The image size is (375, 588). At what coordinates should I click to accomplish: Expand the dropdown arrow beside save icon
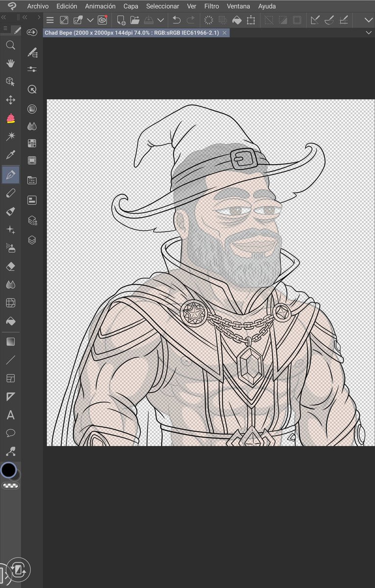(x=160, y=20)
